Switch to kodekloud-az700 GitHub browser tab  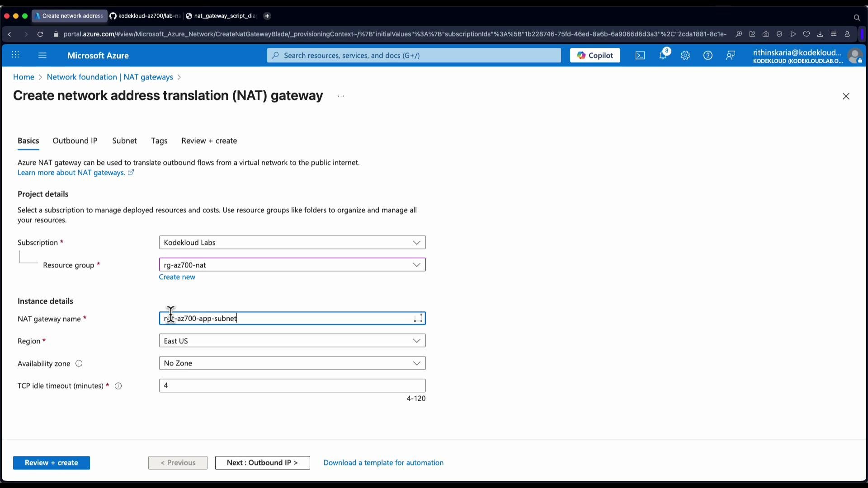click(145, 16)
